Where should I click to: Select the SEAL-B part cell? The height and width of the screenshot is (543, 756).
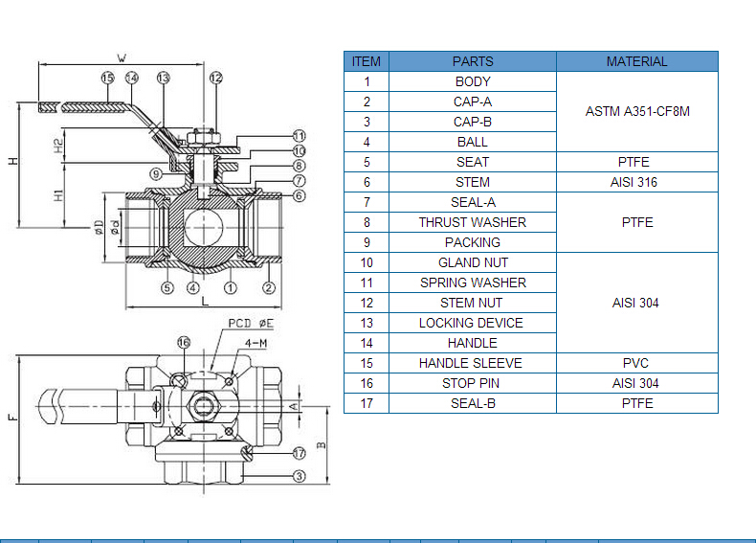tap(473, 403)
